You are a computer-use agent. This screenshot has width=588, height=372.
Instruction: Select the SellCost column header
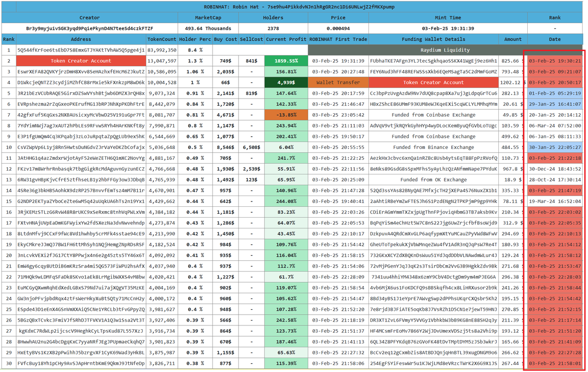pos(251,39)
